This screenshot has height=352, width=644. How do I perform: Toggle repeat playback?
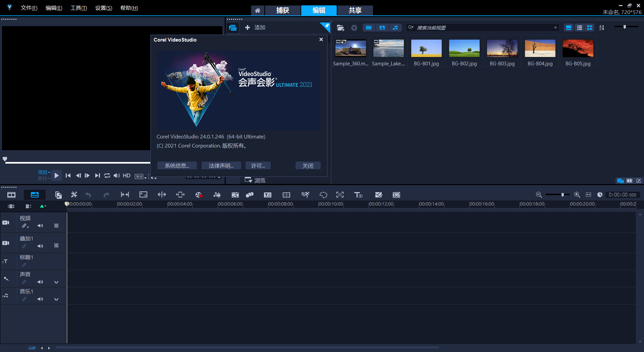[107, 176]
